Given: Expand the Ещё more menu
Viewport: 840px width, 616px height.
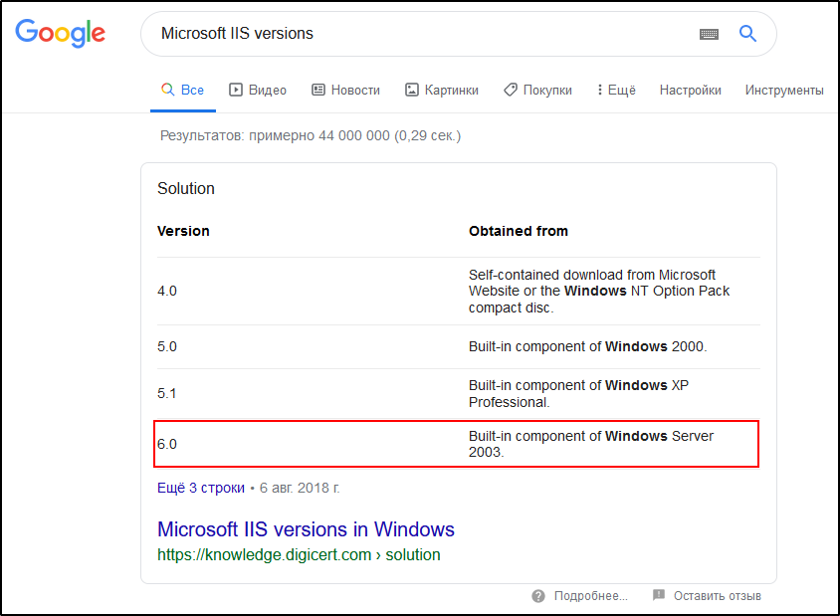Looking at the screenshot, I should pyautogui.click(x=616, y=90).
